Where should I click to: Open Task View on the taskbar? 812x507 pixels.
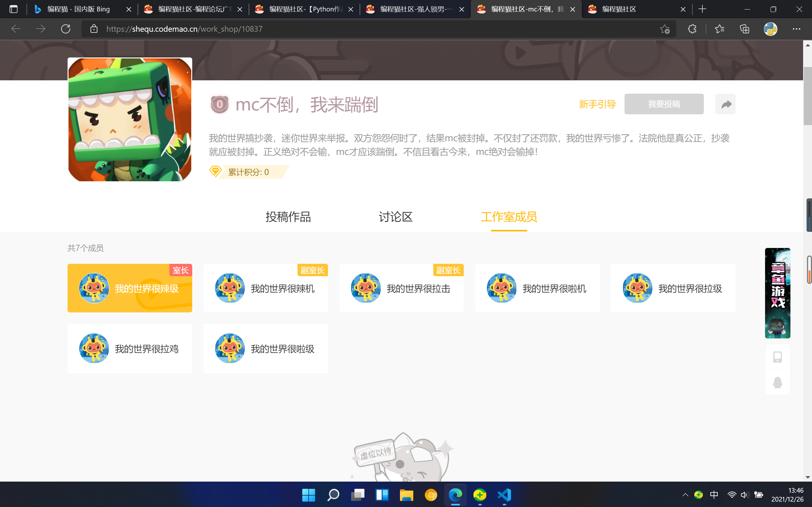[x=357, y=495]
